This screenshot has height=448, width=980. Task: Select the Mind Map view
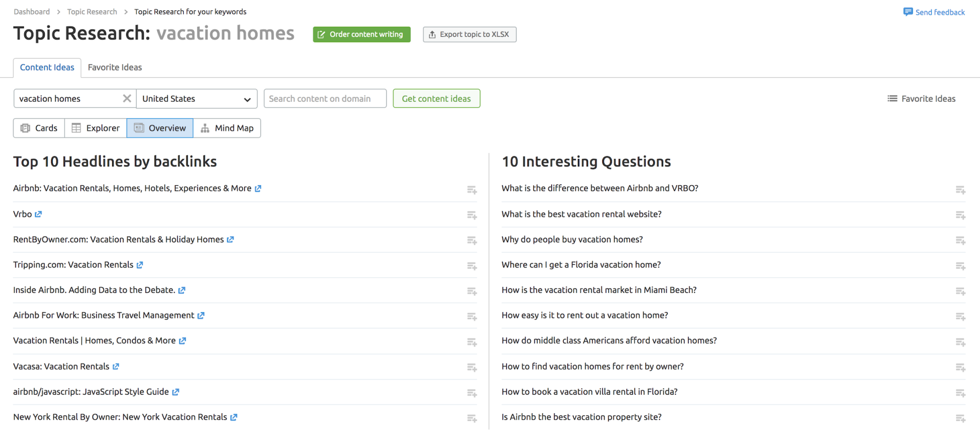[227, 128]
